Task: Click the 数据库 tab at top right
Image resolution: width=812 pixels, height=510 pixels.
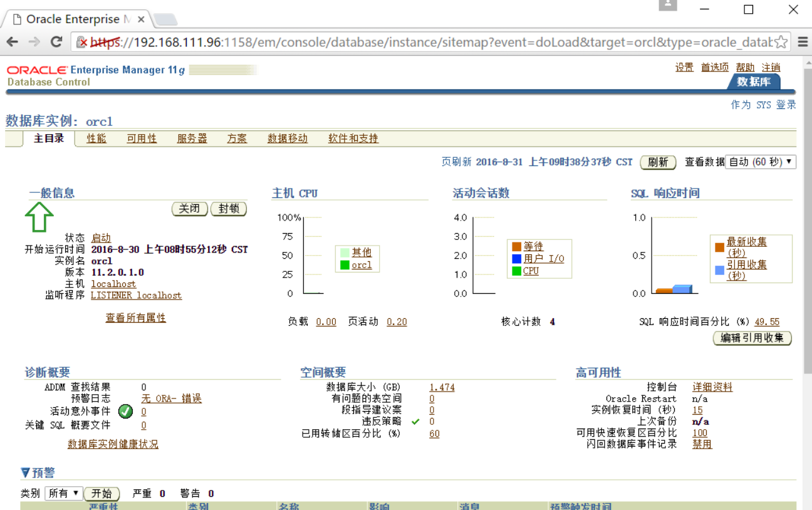Action: 754,81
